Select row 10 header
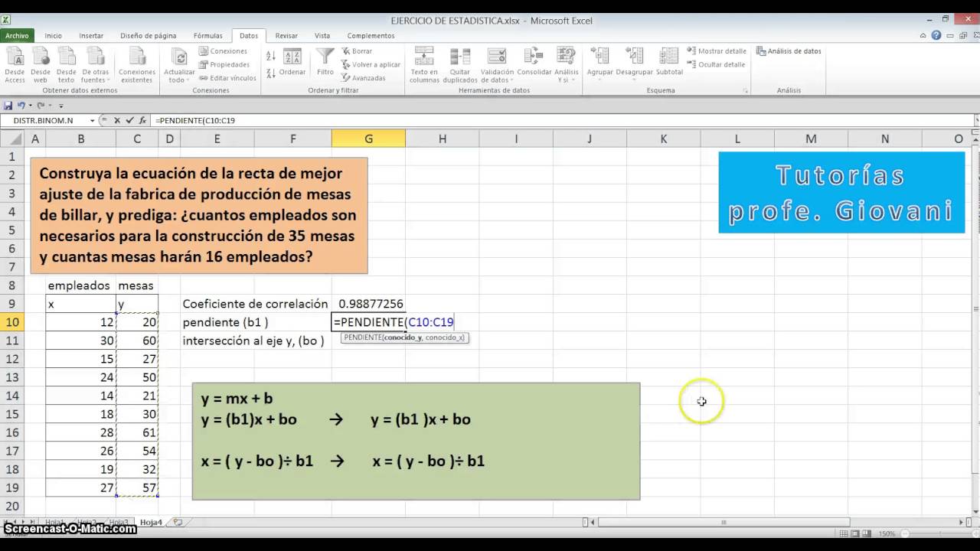This screenshot has width=980, height=551. 11,322
